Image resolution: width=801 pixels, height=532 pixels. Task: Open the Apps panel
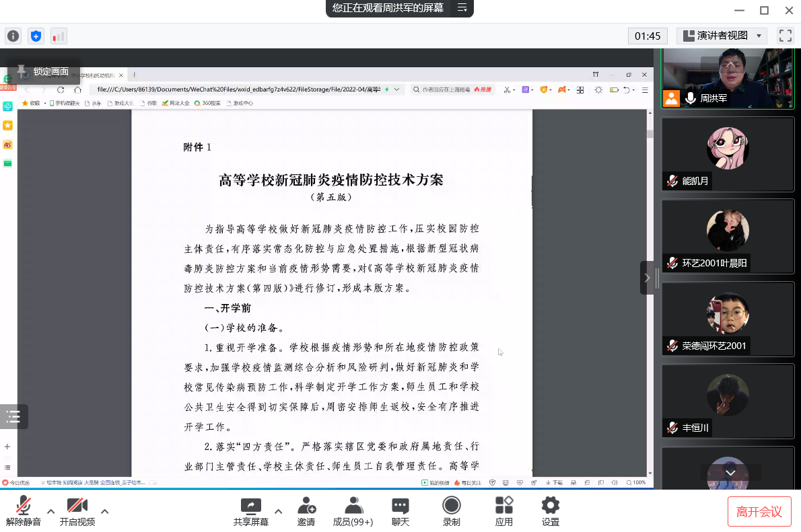coord(503,511)
